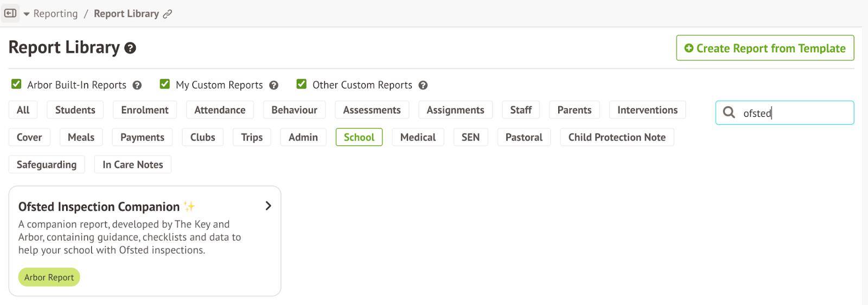Click help icon next to Other Custom Reports

coord(423,85)
